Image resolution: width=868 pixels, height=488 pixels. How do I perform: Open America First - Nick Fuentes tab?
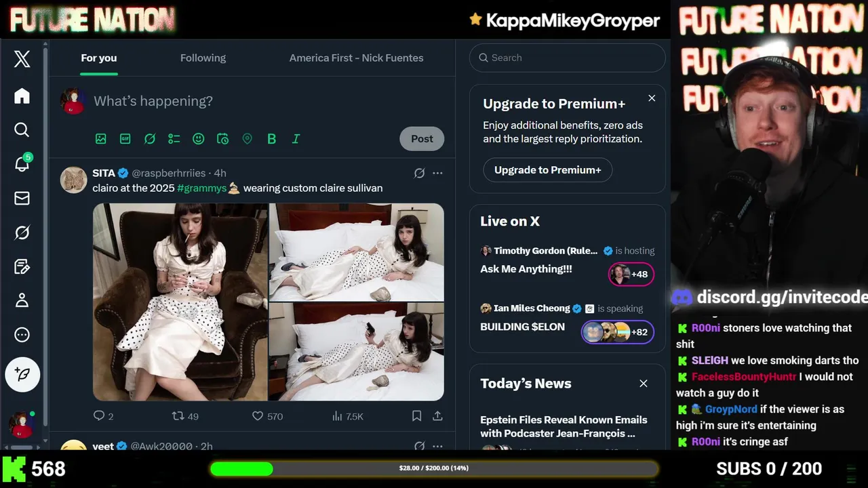(356, 58)
